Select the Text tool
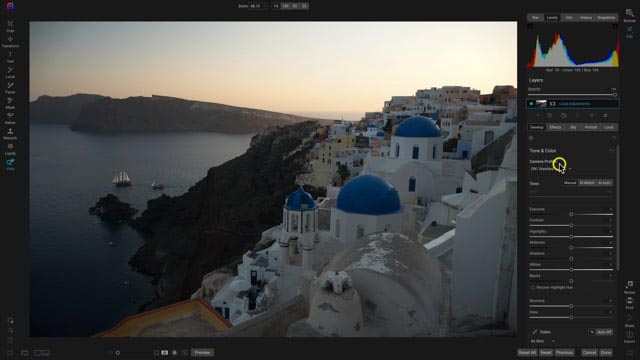This screenshot has width=640, height=360. [x=10, y=56]
